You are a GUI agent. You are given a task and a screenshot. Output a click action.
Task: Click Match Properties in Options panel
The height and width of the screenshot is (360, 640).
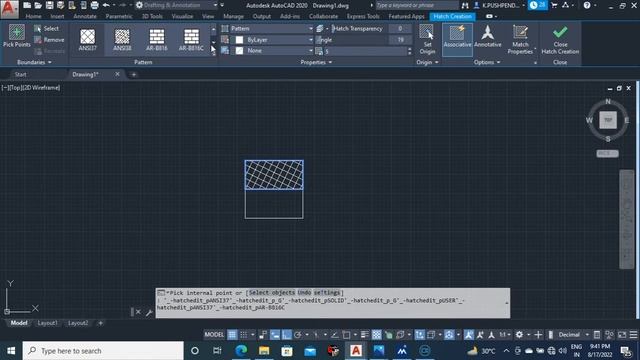(x=520, y=39)
